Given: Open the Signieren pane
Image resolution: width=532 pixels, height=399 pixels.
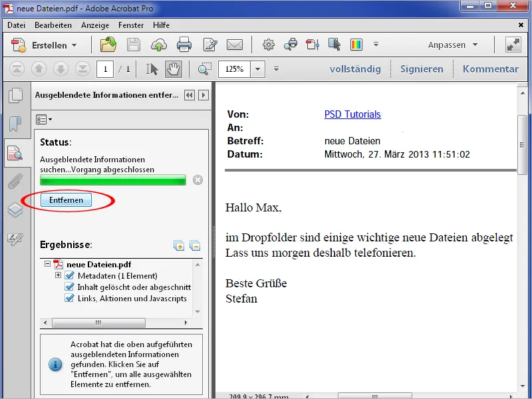Looking at the screenshot, I should coord(422,69).
